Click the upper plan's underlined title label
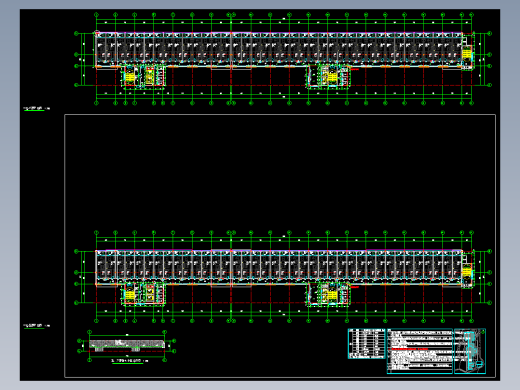The width and height of the screenshot is (520, 390). (36, 109)
